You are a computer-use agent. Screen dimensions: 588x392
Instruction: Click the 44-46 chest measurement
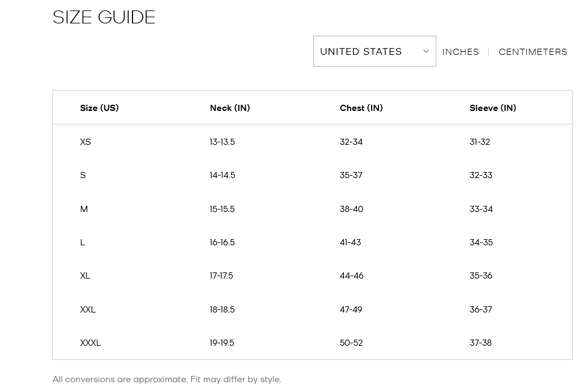(352, 276)
